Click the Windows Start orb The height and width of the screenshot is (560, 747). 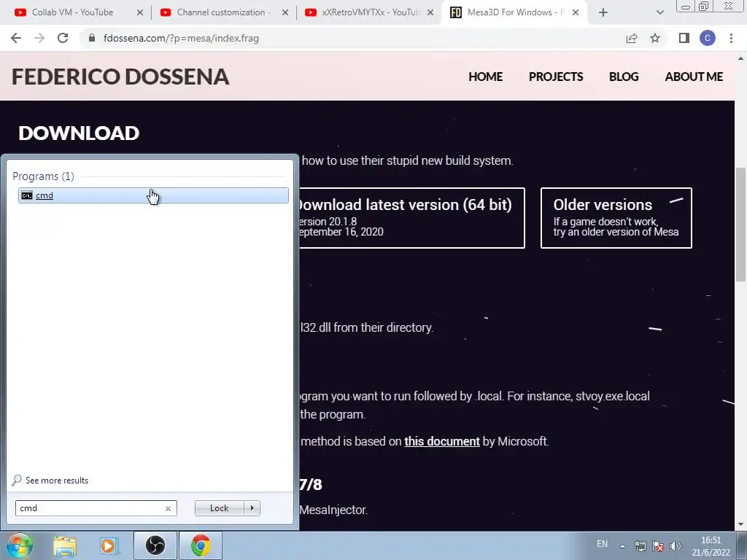[x=19, y=545]
